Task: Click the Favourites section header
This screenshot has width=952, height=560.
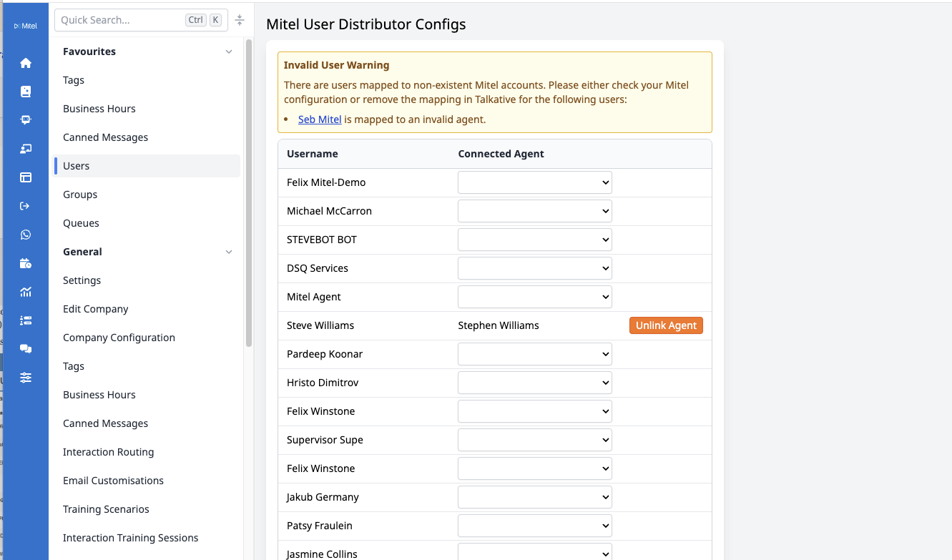Action: pos(89,51)
